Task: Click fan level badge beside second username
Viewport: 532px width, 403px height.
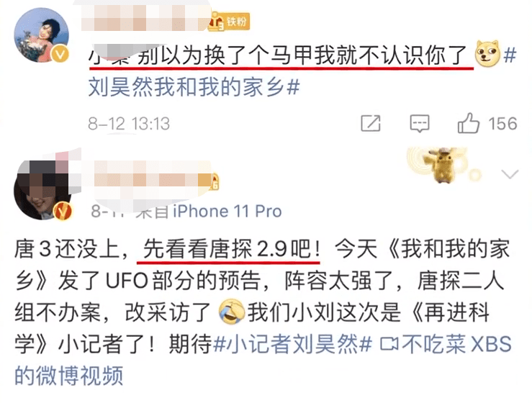Action: pos(215,182)
